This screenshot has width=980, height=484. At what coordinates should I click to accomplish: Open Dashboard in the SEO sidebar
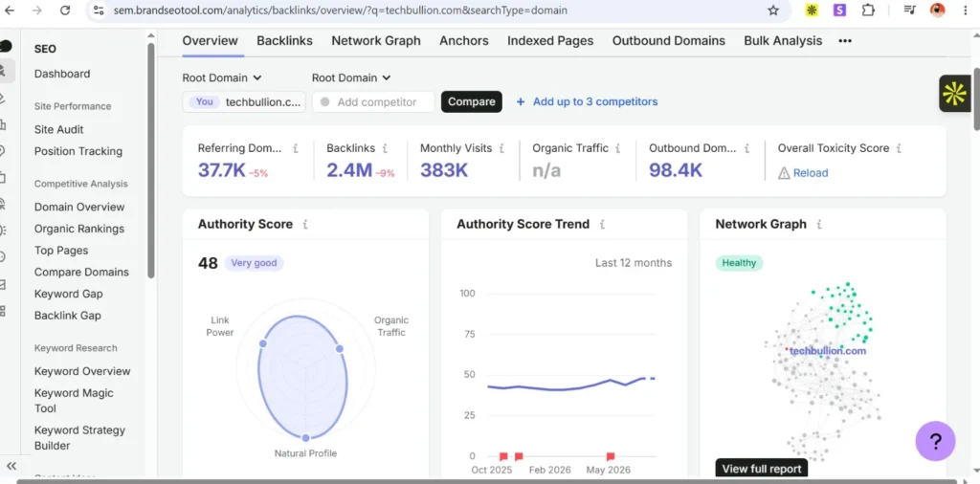(x=62, y=74)
